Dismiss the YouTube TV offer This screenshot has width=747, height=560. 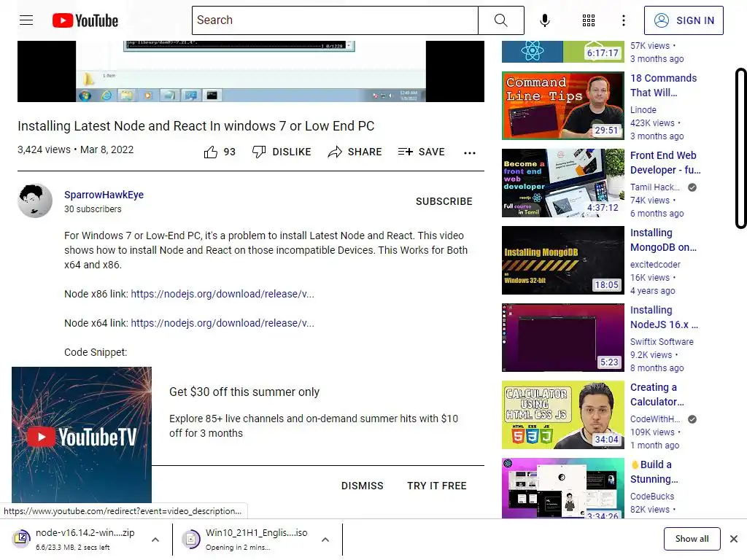coord(362,486)
